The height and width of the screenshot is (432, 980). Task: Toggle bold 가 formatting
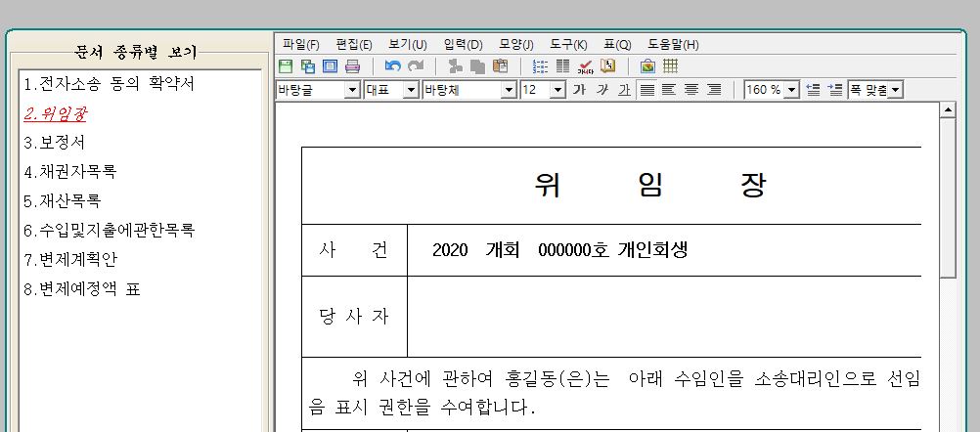[579, 90]
